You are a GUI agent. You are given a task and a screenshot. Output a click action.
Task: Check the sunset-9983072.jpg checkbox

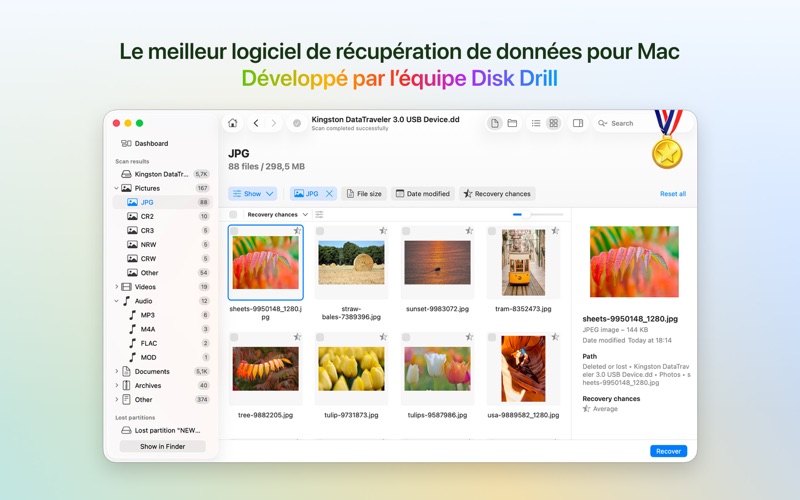[406, 231]
